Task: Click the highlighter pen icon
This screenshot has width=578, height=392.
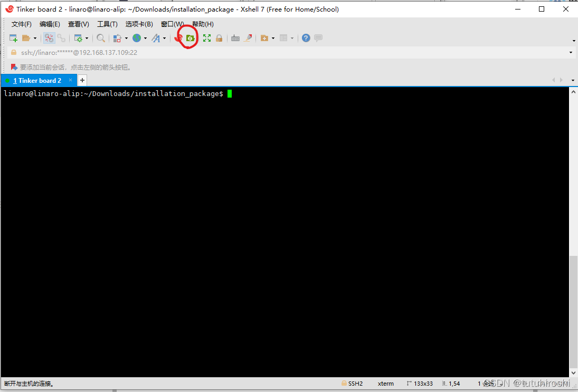Action: [248, 38]
